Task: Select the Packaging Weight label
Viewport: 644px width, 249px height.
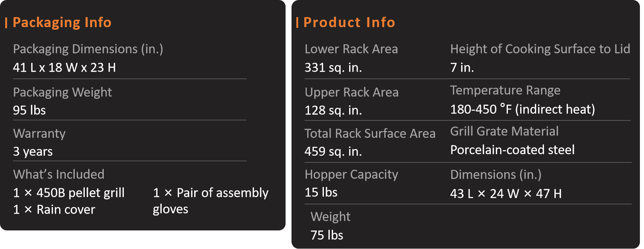Action: [x=62, y=92]
